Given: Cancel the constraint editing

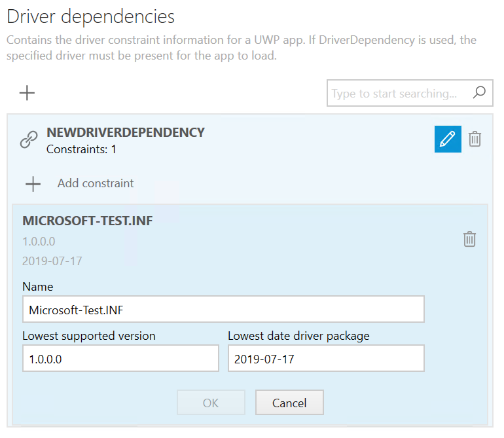Looking at the screenshot, I should [x=289, y=403].
